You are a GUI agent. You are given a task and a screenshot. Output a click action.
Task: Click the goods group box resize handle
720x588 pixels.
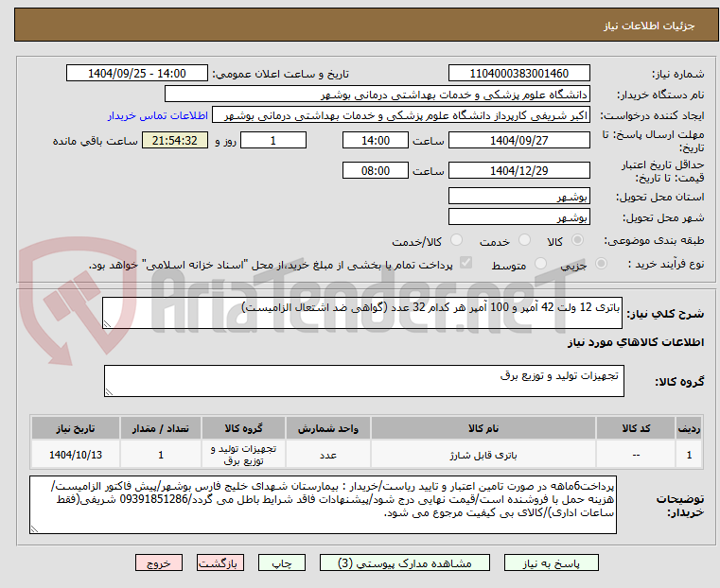pos(109,391)
